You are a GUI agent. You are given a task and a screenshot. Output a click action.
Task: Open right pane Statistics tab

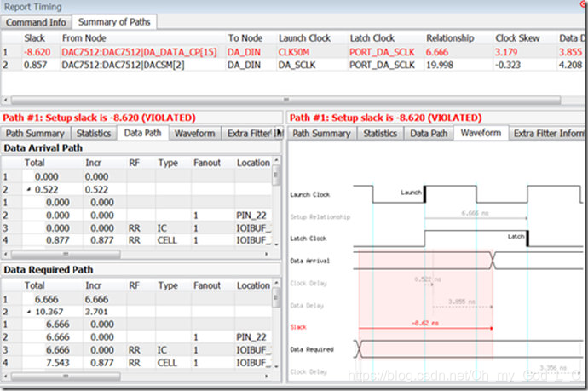coord(380,134)
